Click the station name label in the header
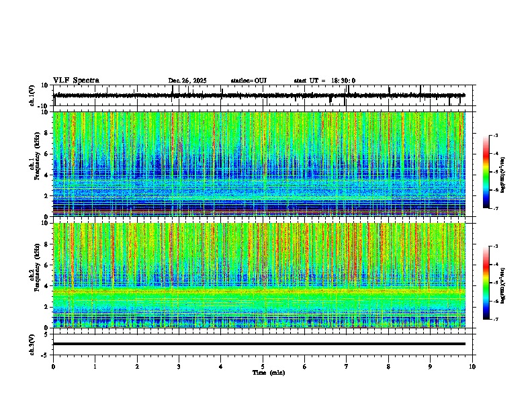This screenshot has width=532, height=411. (249, 81)
